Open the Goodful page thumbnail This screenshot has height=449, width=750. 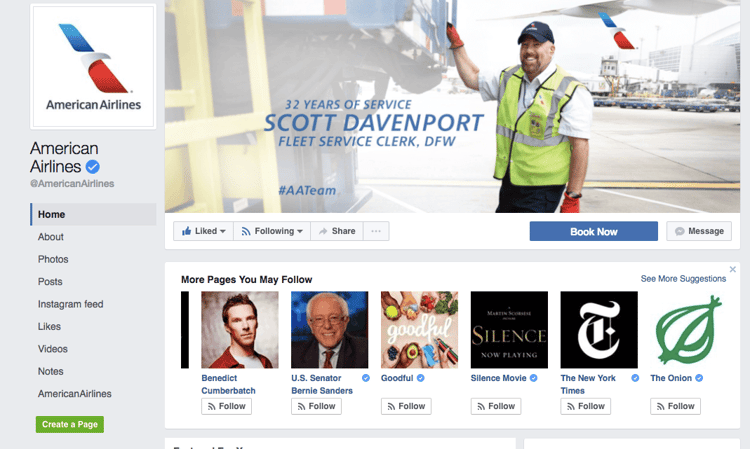[x=419, y=330]
